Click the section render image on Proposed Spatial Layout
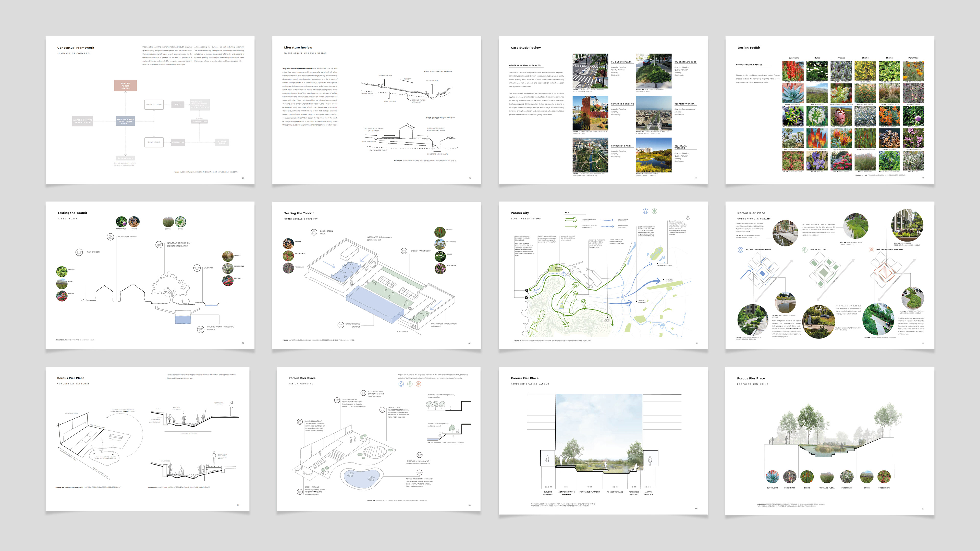The height and width of the screenshot is (551, 980). tap(599, 433)
